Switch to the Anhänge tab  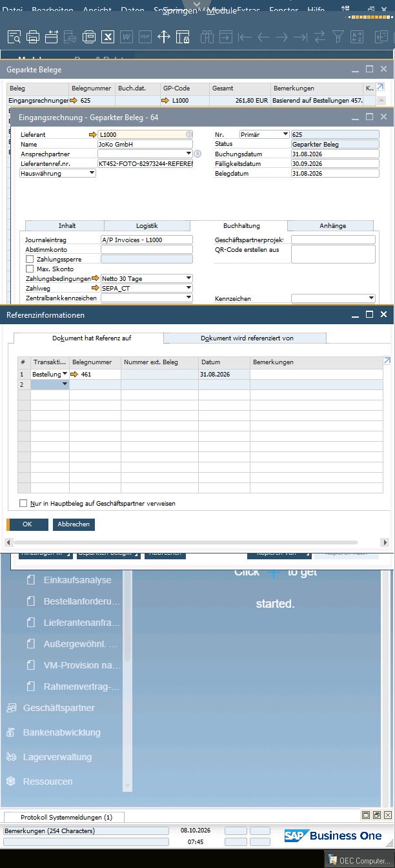(333, 225)
